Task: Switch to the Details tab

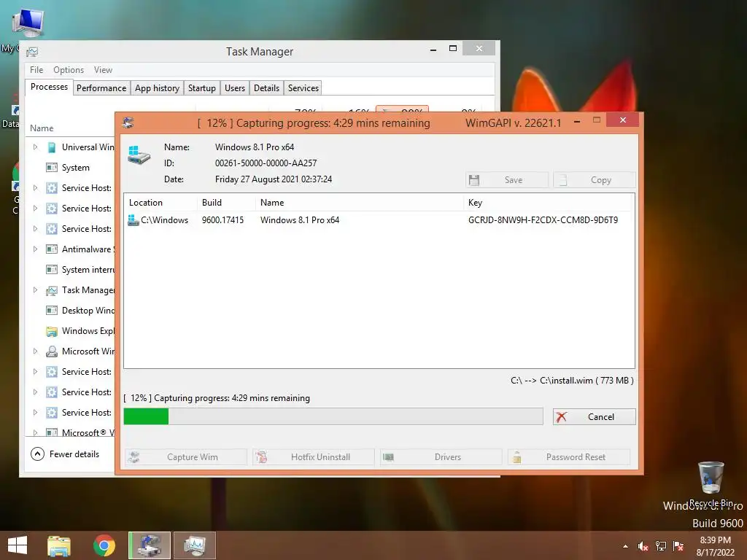Action: 266,88
